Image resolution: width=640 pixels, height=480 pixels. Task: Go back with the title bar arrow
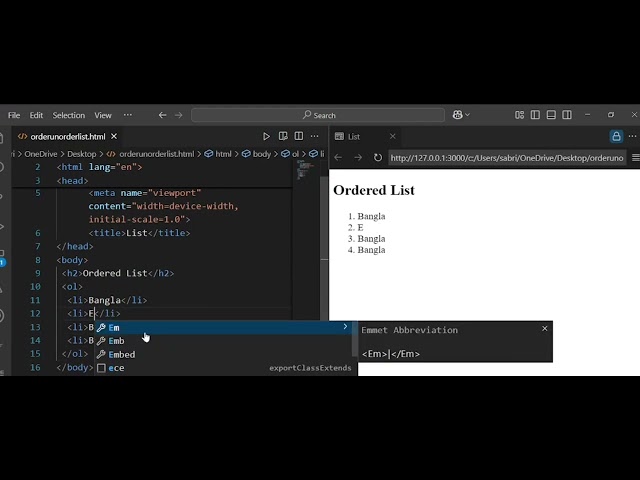coord(162,116)
